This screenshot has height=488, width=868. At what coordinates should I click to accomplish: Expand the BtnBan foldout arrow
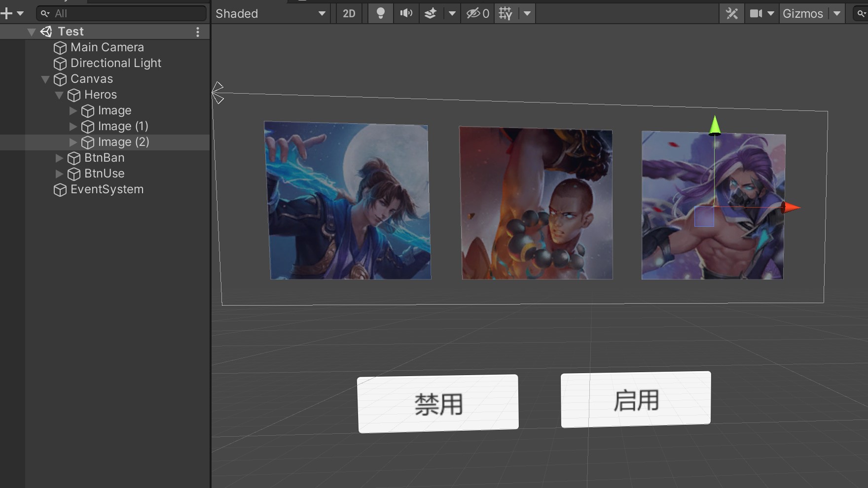point(59,158)
